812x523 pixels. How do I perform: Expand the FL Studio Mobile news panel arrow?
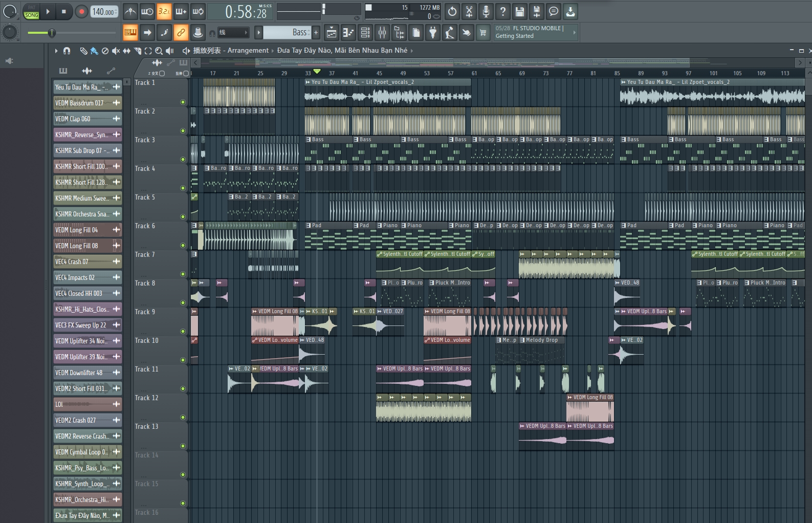(574, 32)
